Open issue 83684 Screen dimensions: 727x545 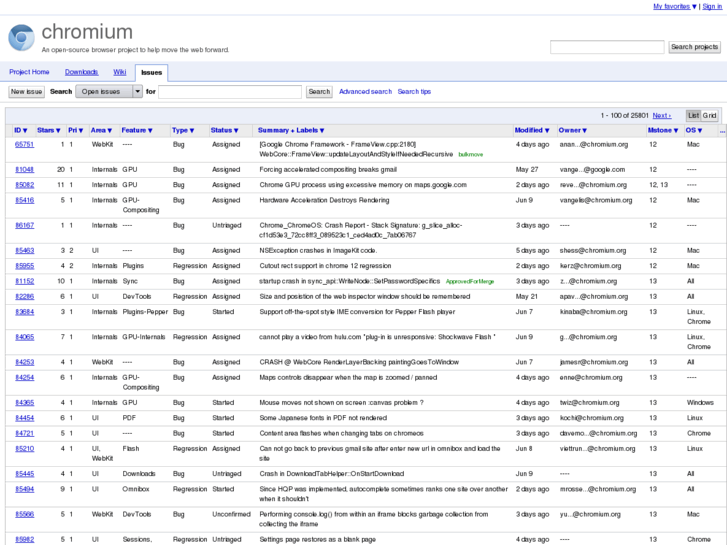pyautogui.click(x=25, y=312)
